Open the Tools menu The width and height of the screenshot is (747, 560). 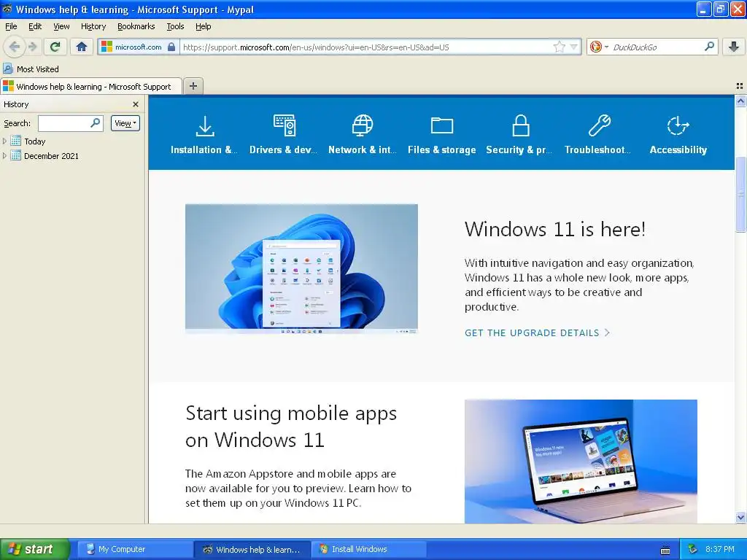(175, 26)
